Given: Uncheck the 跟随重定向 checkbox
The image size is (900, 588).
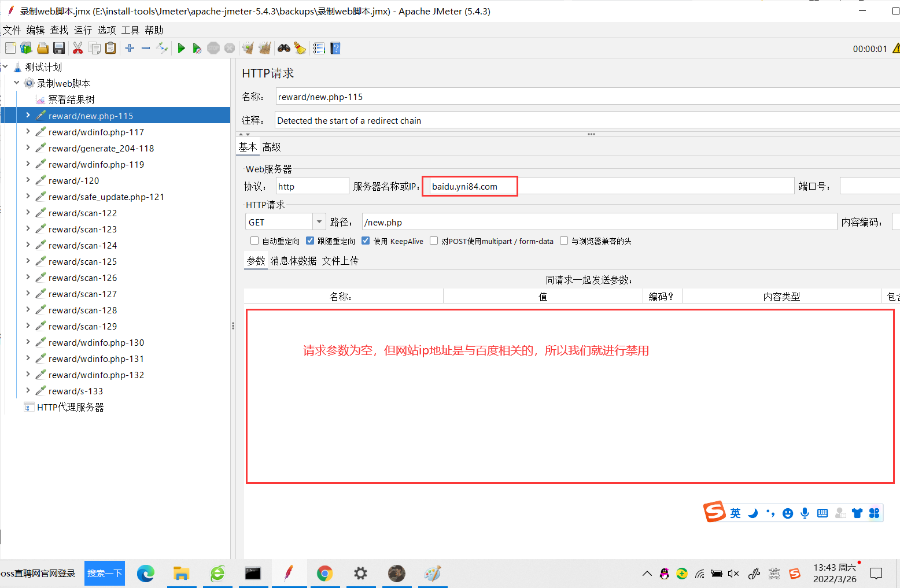Looking at the screenshot, I should point(310,241).
